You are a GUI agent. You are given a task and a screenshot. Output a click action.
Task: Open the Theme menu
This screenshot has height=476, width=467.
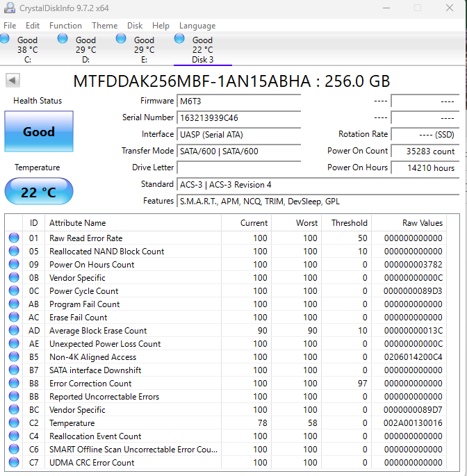[x=105, y=26]
